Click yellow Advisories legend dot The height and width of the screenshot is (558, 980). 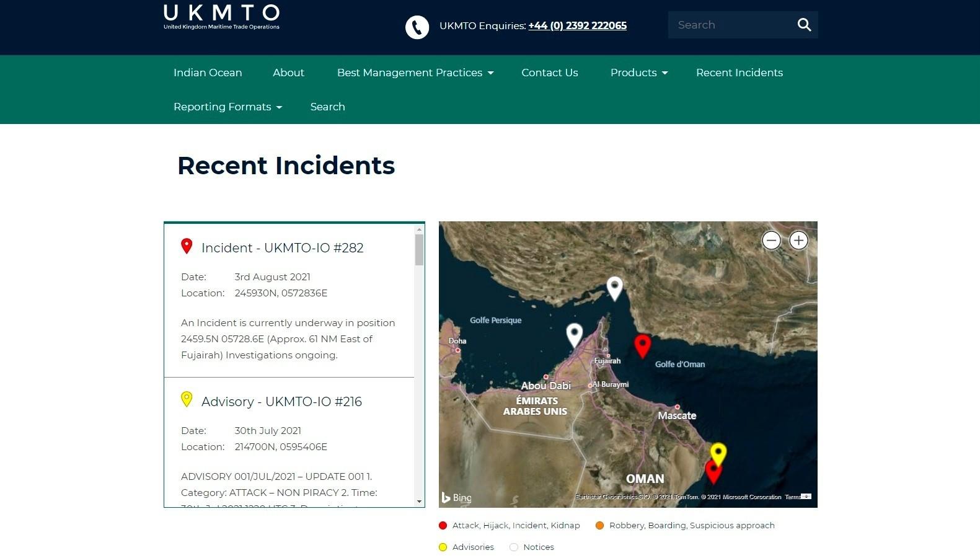443,547
